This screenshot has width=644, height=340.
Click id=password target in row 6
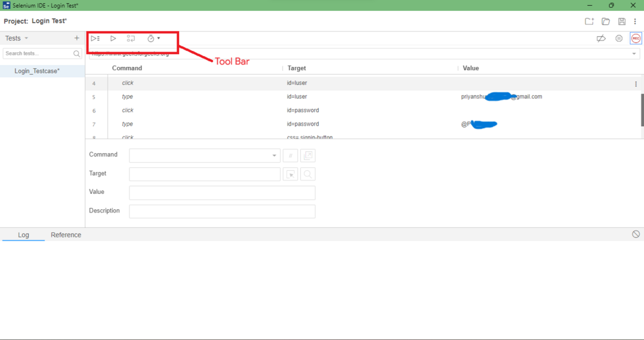click(x=303, y=110)
